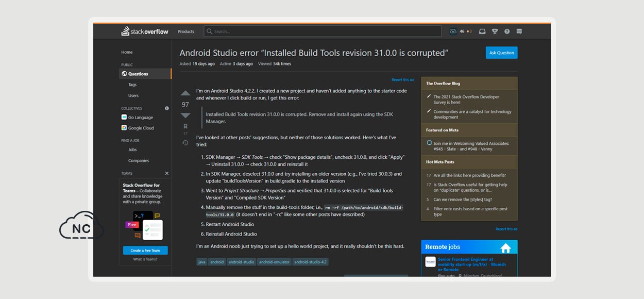Click the android-studio-4.2 tag
Screen dimensions: 644x299
click(x=311, y=262)
